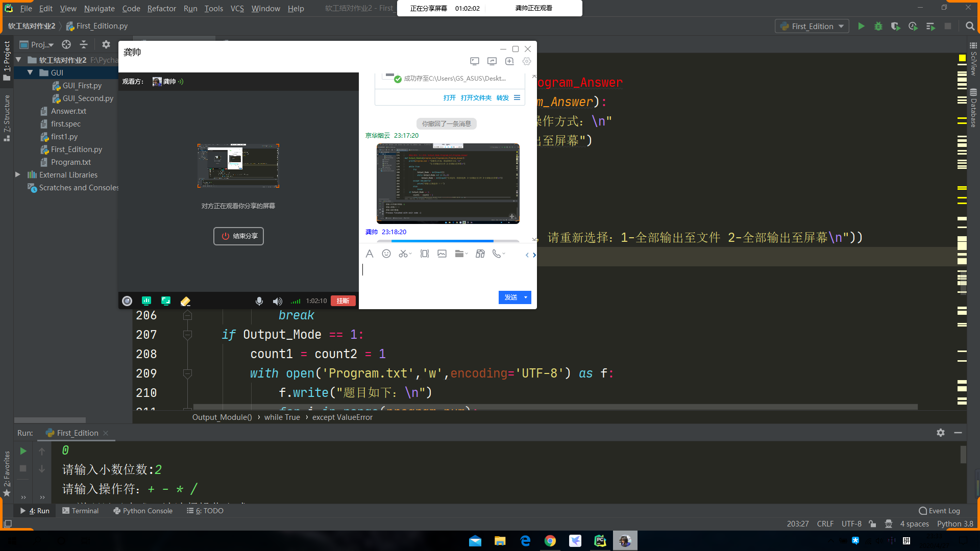Open the Refactor menu

161,8
